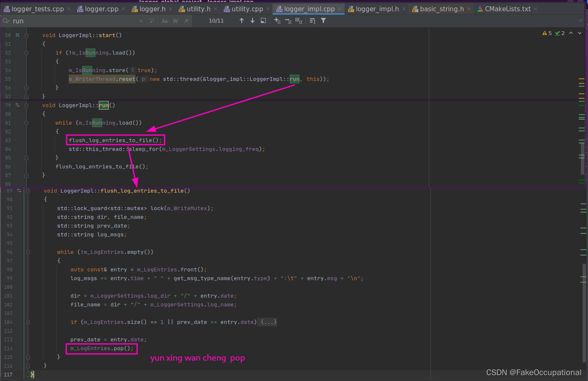Jump to next highlighted error arrow

[x=580, y=33]
